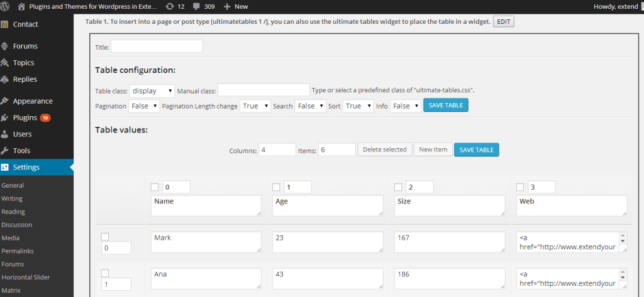Tick checkbox for column 0
The height and width of the screenshot is (297, 644).
pos(155,187)
